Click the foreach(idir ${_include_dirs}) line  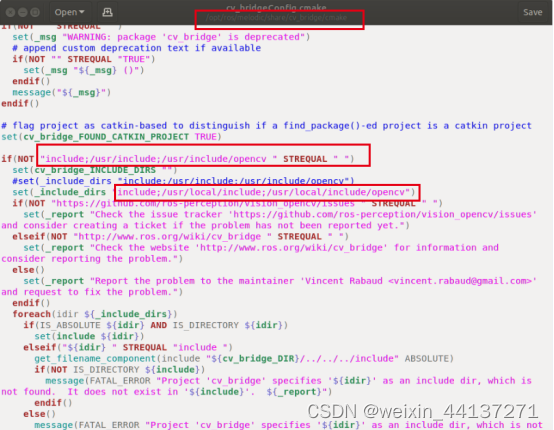tap(95, 314)
